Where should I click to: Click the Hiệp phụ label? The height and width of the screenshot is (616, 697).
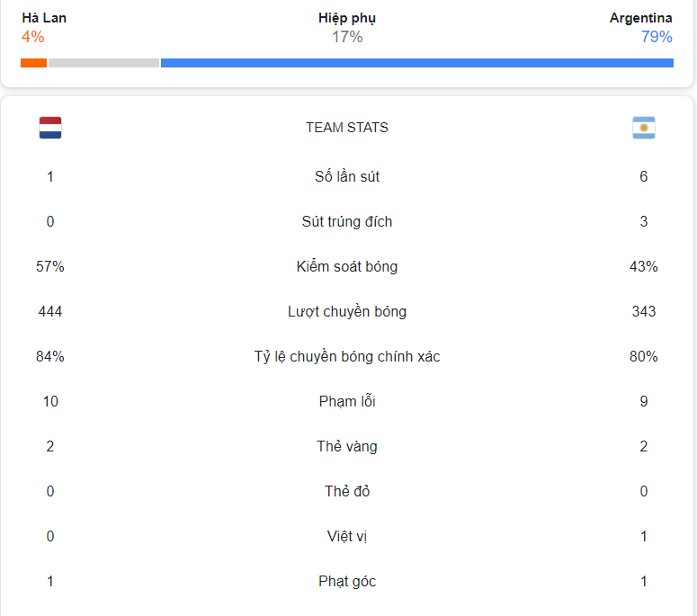coord(347,18)
